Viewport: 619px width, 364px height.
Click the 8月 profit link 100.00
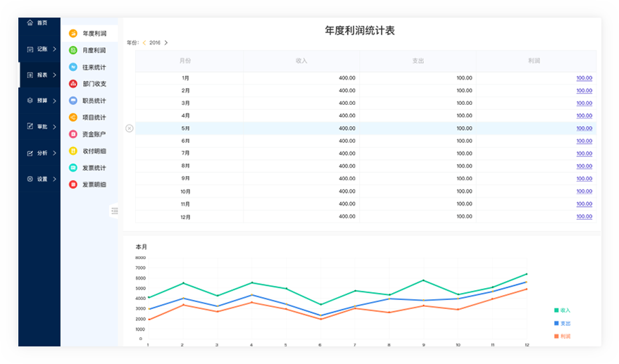pyautogui.click(x=584, y=166)
